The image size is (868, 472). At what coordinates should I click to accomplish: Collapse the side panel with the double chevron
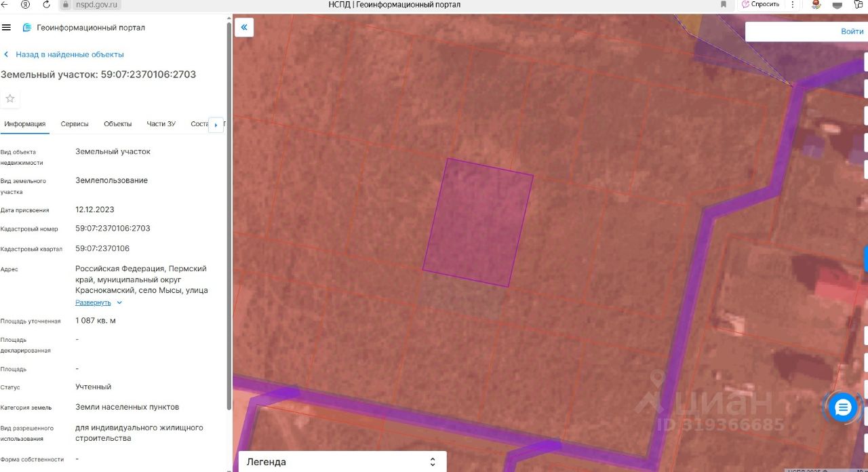244,28
